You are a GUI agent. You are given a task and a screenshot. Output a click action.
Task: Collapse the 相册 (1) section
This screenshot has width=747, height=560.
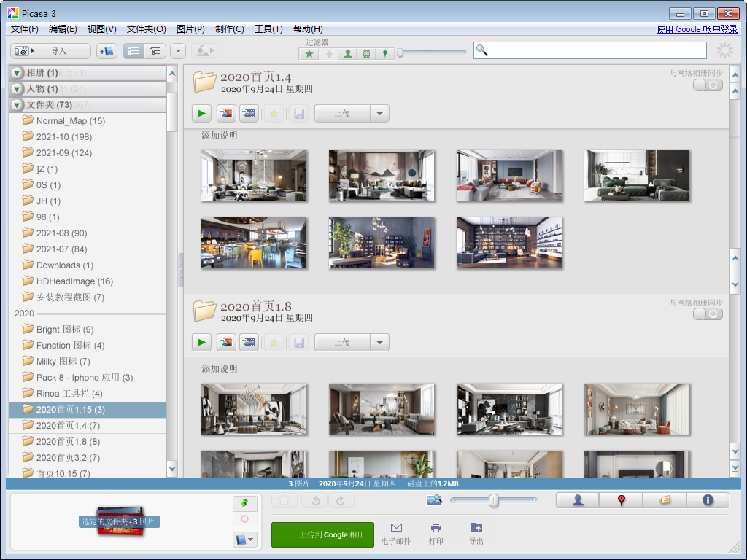click(x=17, y=73)
